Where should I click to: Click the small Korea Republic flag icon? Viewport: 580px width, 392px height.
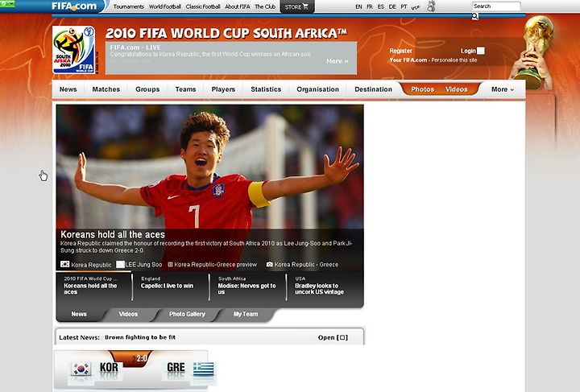point(64,264)
